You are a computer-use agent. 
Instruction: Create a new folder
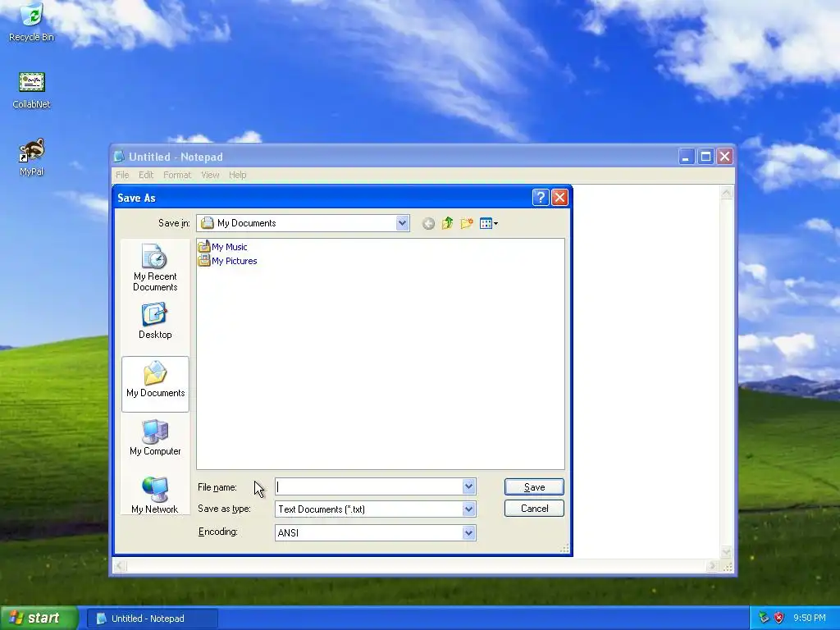pyautogui.click(x=467, y=223)
